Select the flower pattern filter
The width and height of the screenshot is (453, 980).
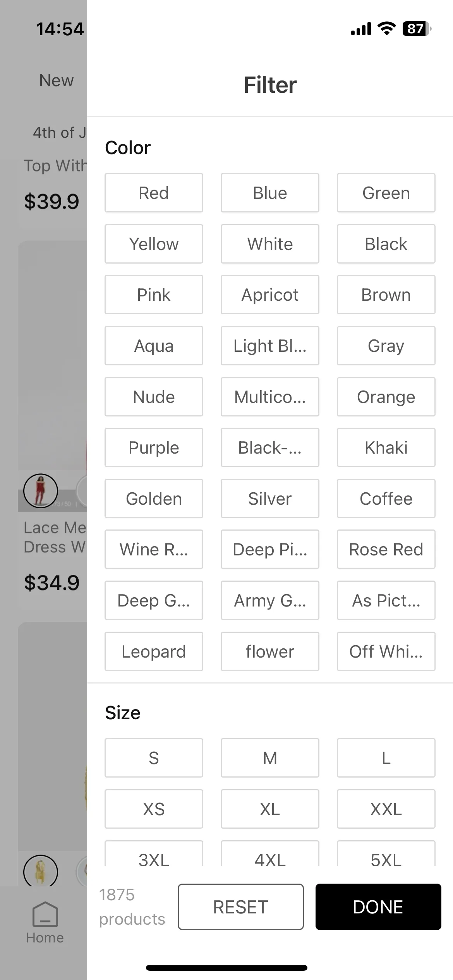(x=270, y=651)
